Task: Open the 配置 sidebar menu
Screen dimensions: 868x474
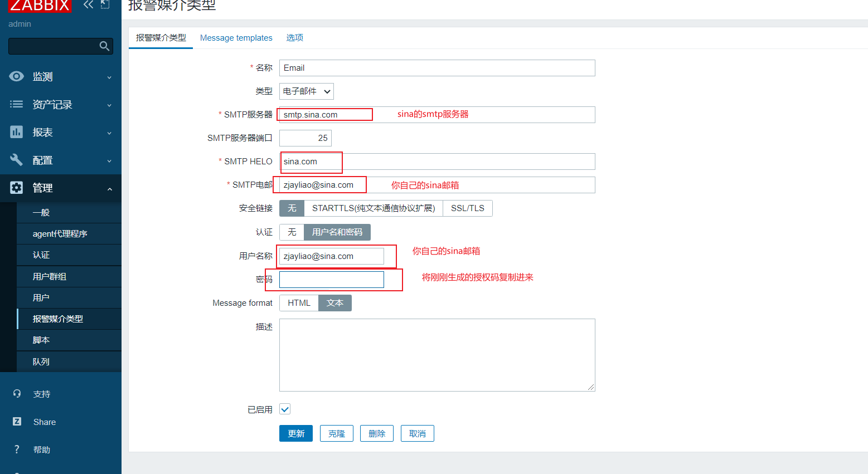Action: [x=61, y=160]
